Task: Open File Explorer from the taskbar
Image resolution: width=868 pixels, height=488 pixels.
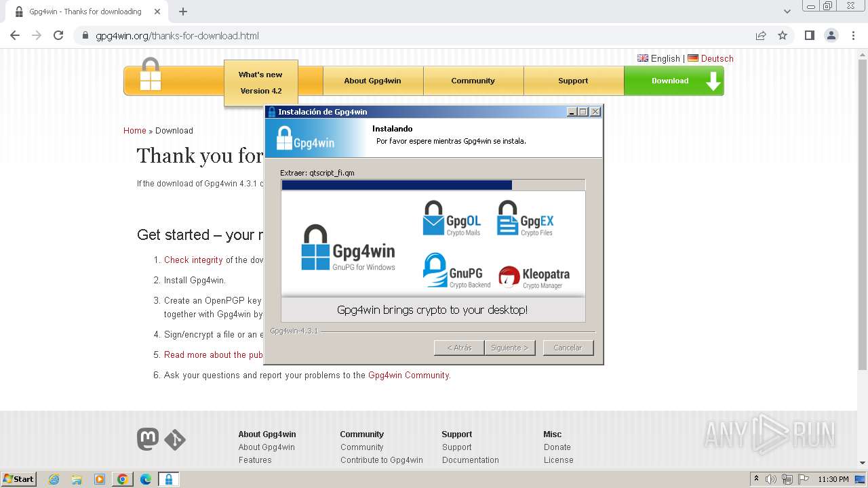Action: (77, 479)
